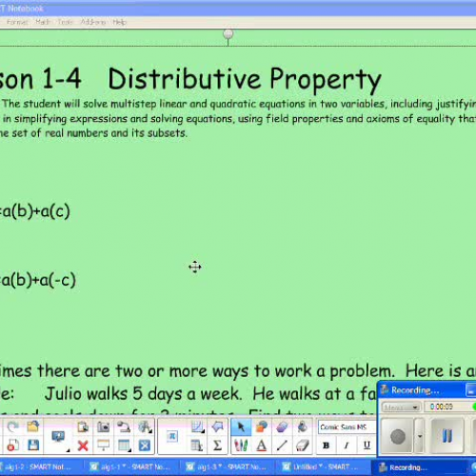Click the blue polygon arrow icon

218,426
